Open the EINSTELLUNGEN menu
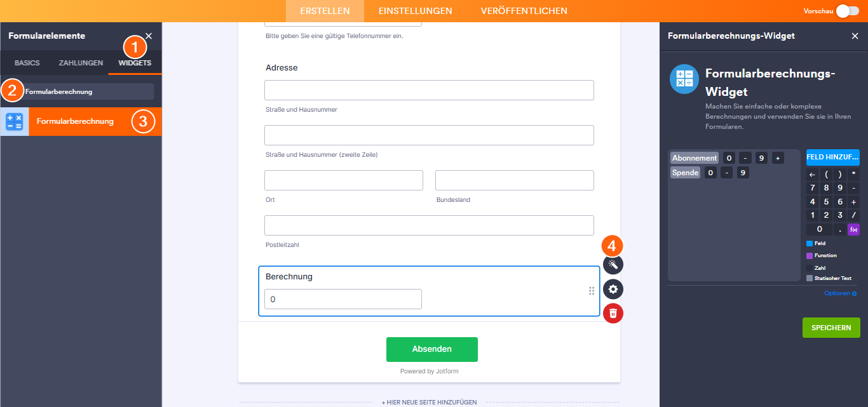868x407 pixels. [416, 11]
